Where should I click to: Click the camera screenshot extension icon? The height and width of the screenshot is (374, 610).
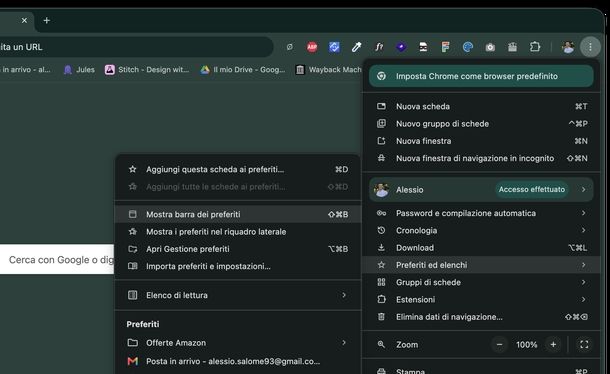coord(490,47)
